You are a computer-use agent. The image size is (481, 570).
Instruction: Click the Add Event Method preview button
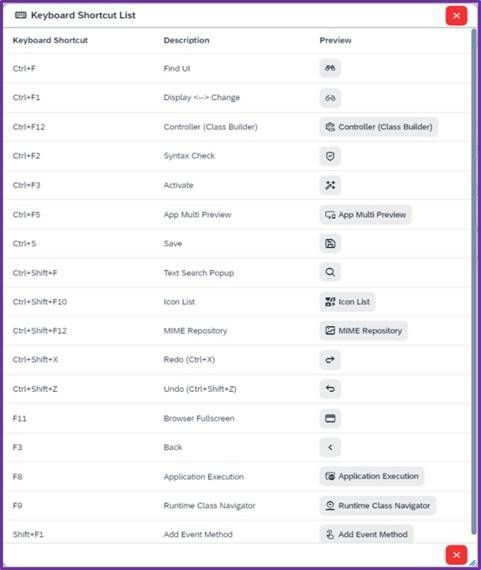coord(366,534)
